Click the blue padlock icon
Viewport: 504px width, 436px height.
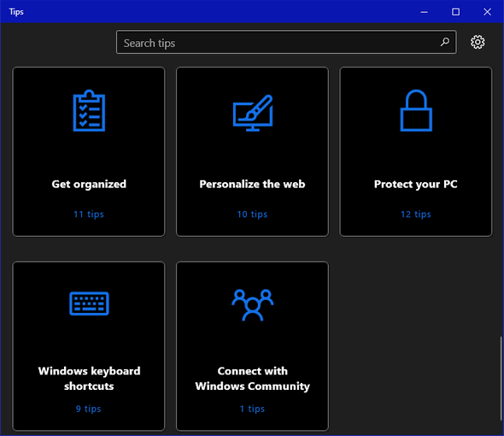[416, 110]
